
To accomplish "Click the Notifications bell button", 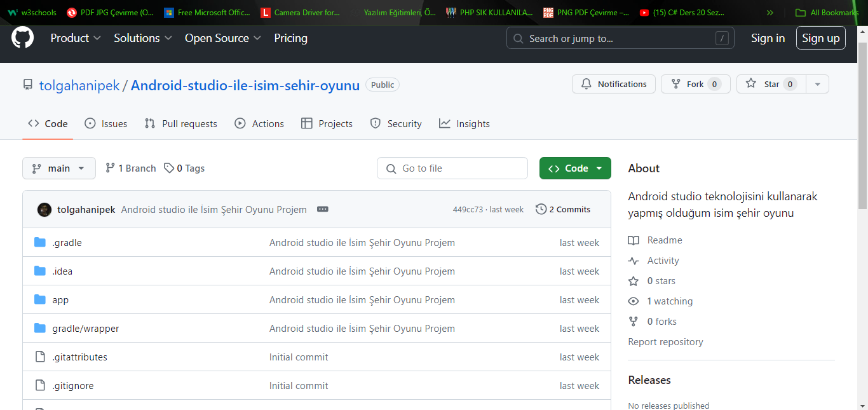I will (x=613, y=84).
